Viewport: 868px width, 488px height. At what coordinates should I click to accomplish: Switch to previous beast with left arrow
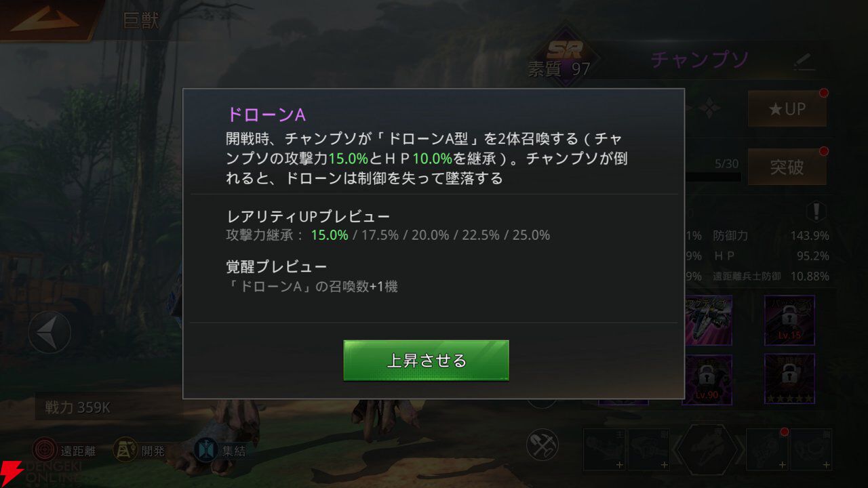(x=49, y=333)
